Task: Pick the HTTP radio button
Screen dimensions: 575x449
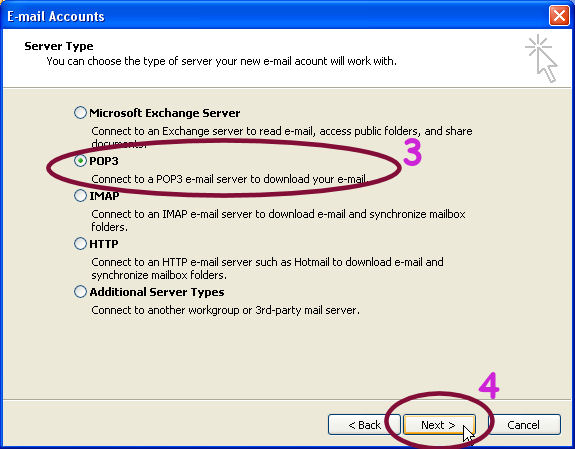Action: click(80, 244)
